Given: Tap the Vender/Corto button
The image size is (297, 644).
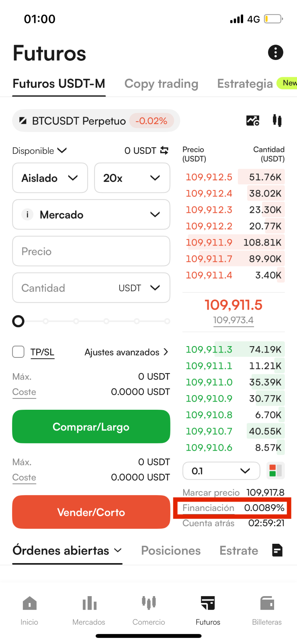Looking at the screenshot, I should point(91,512).
